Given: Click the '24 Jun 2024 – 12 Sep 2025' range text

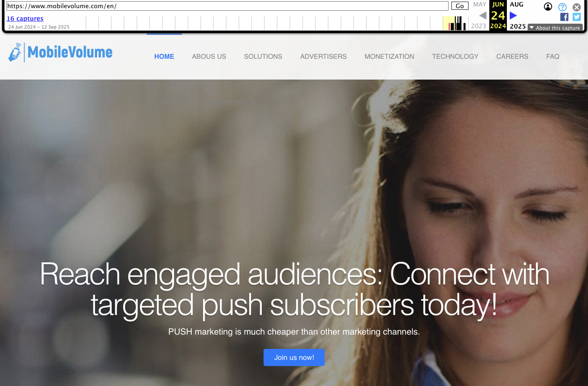Looking at the screenshot, I should [x=39, y=27].
